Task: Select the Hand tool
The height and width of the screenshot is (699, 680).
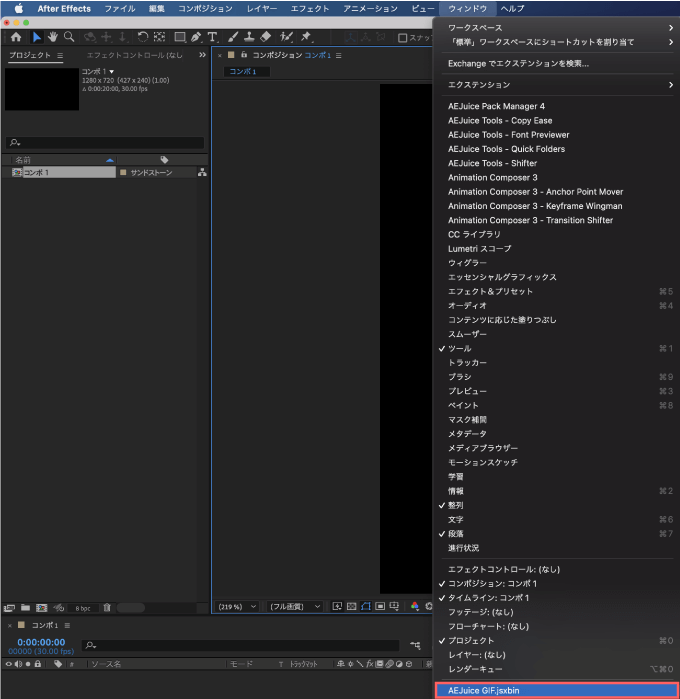Action: [53, 37]
